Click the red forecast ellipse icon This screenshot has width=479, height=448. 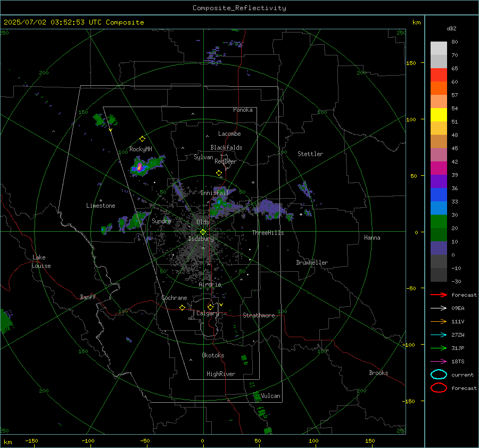tap(439, 388)
